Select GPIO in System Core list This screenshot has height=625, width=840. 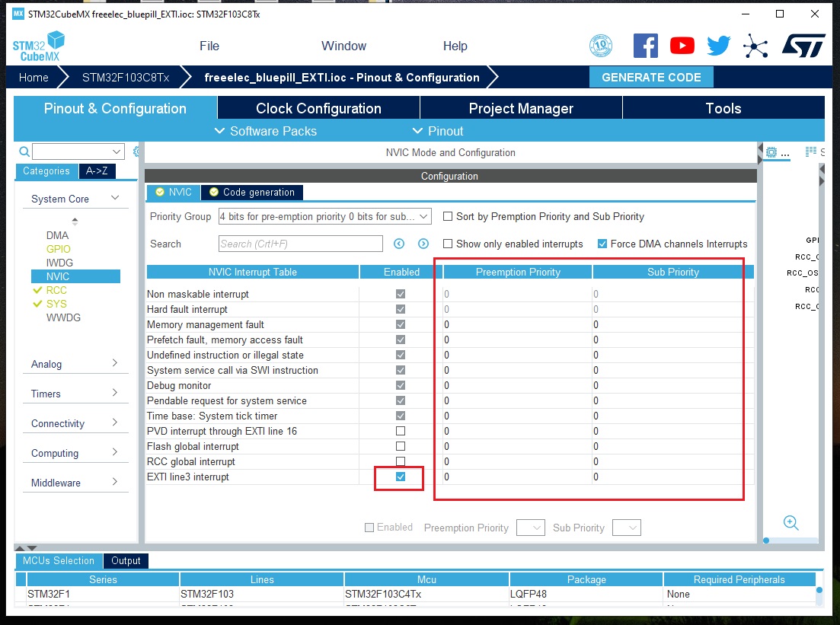point(59,249)
